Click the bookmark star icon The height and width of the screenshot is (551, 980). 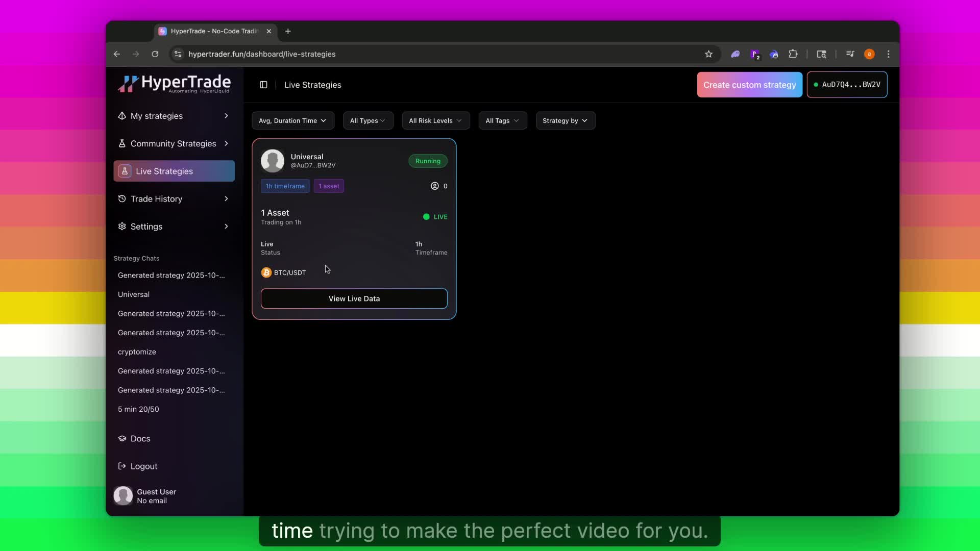[x=708, y=54]
